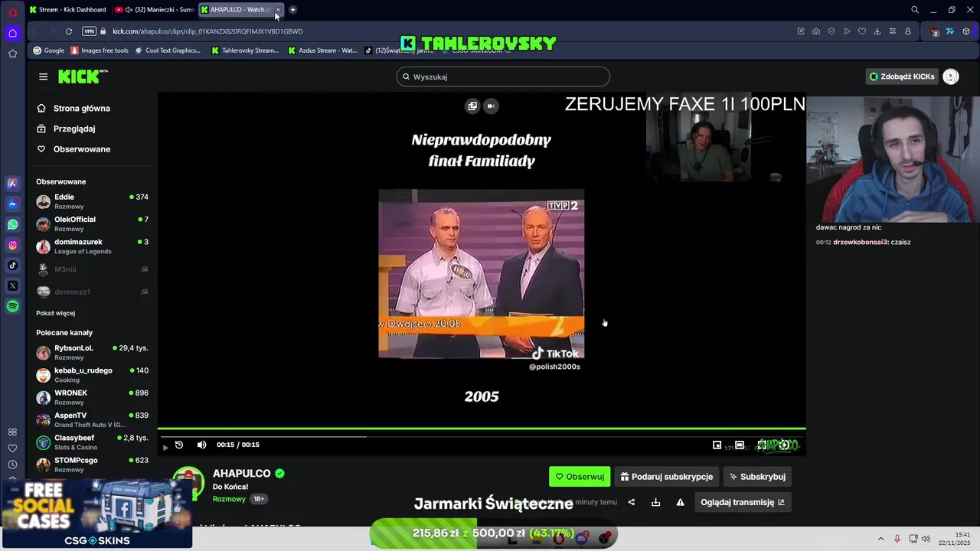This screenshot has width=980, height=551.
Task: Open Spotify in Opera sidebar
Action: click(x=12, y=306)
